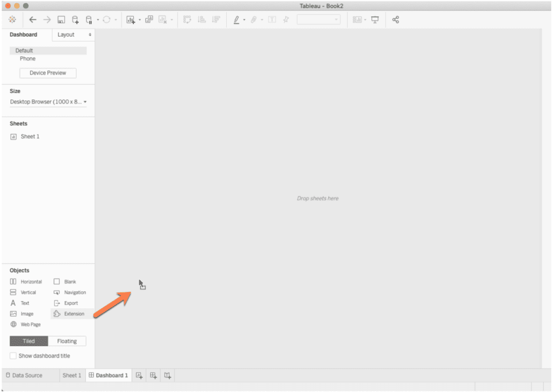Click the Device Preview button
Viewport: 553px width, 392px height.
[x=48, y=73]
